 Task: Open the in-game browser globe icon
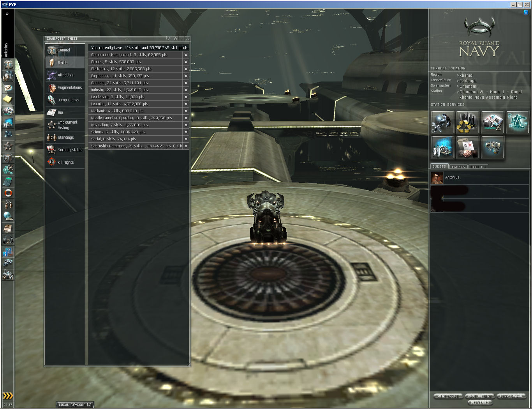[8, 216]
